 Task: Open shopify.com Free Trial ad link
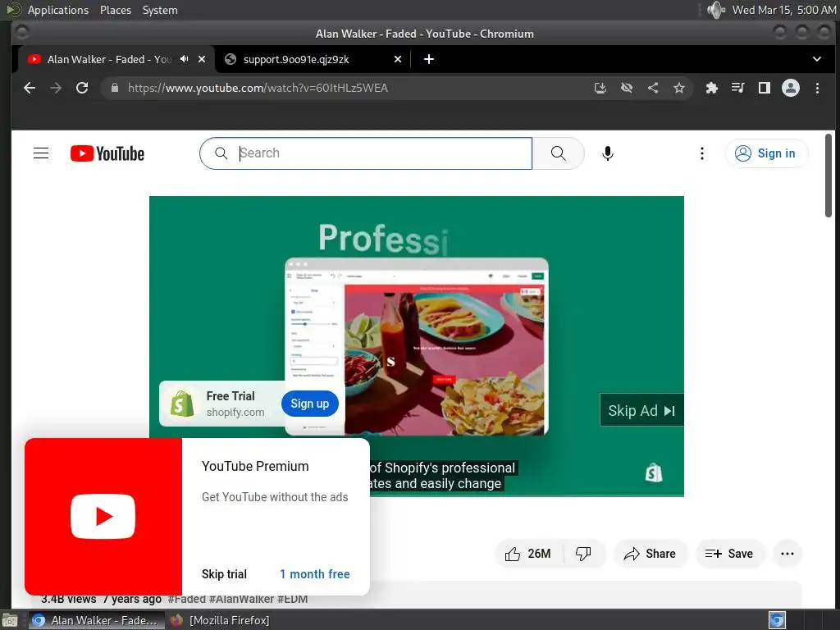pyautogui.click(x=235, y=404)
